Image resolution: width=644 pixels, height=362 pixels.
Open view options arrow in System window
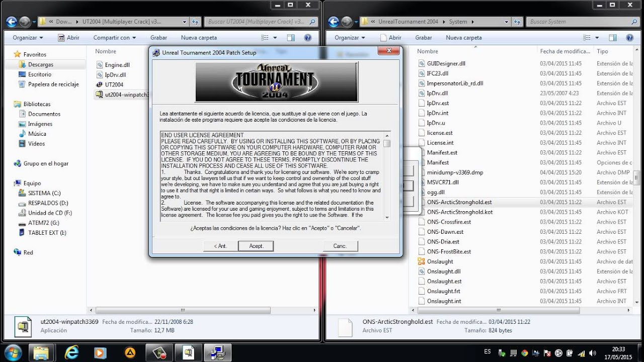point(597,38)
